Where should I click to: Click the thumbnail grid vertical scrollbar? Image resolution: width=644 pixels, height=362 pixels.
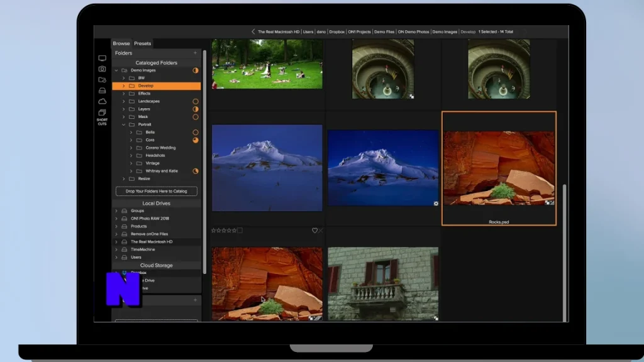point(565,253)
